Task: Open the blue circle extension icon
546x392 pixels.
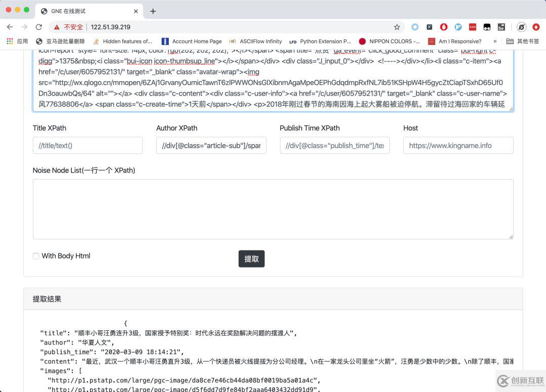Action: click(x=415, y=27)
